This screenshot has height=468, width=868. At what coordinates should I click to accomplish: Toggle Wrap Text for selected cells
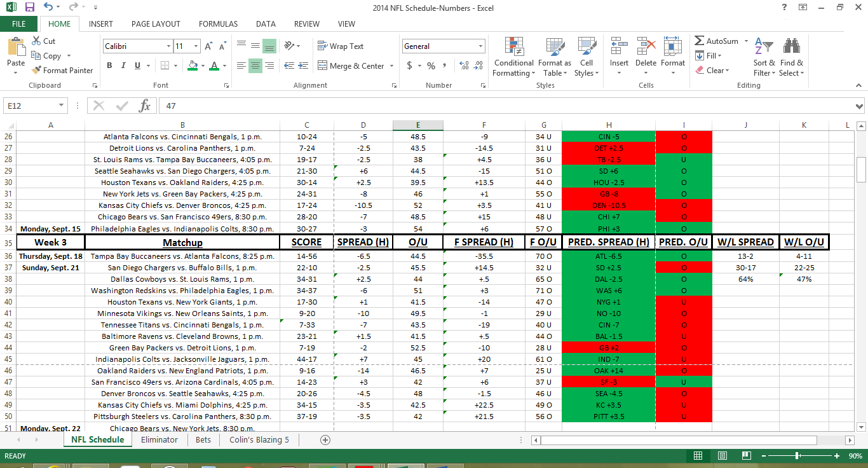(340, 46)
